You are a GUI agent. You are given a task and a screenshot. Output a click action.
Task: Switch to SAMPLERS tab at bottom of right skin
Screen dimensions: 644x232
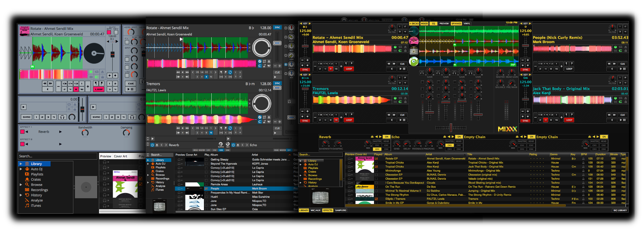[340, 210]
